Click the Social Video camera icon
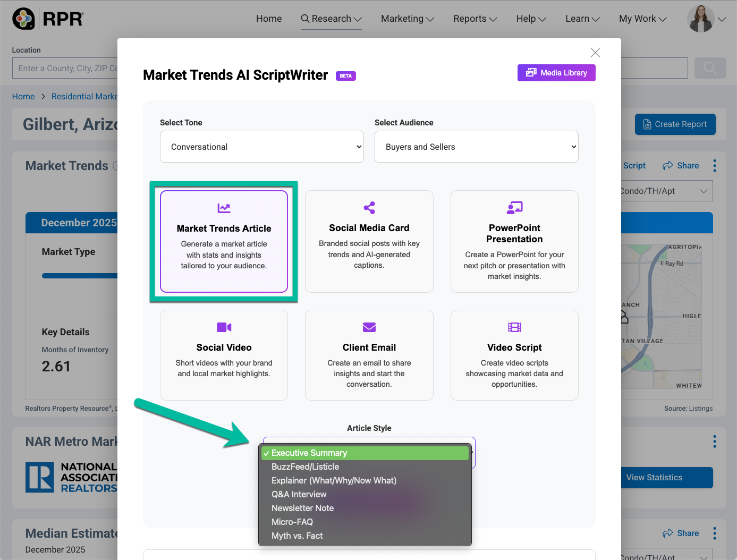Image resolution: width=737 pixels, height=560 pixels. [x=224, y=327]
